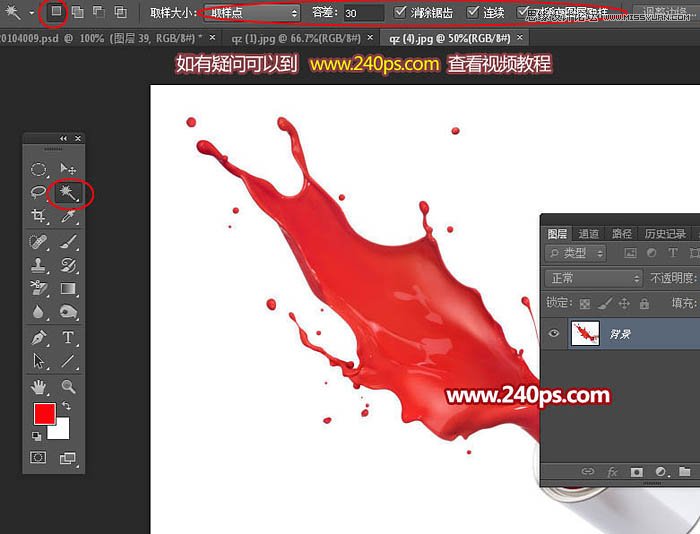
Task: Open the 类型 layer filter dropdown
Action: coord(575,253)
